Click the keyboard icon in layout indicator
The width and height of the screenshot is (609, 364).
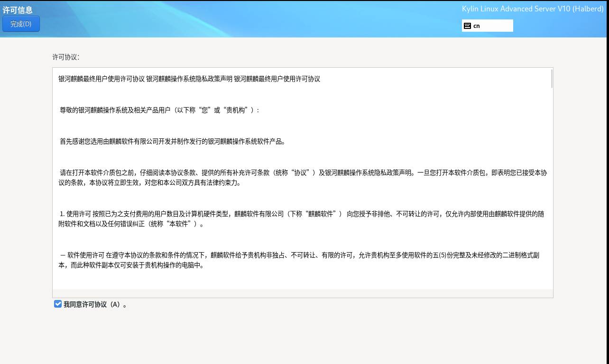tap(467, 26)
